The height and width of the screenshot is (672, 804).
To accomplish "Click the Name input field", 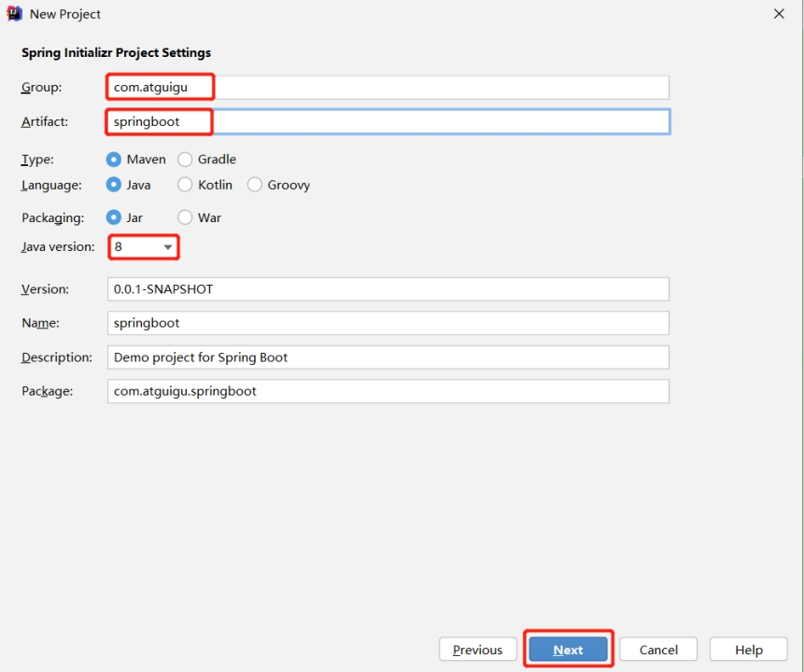I will click(388, 323).
